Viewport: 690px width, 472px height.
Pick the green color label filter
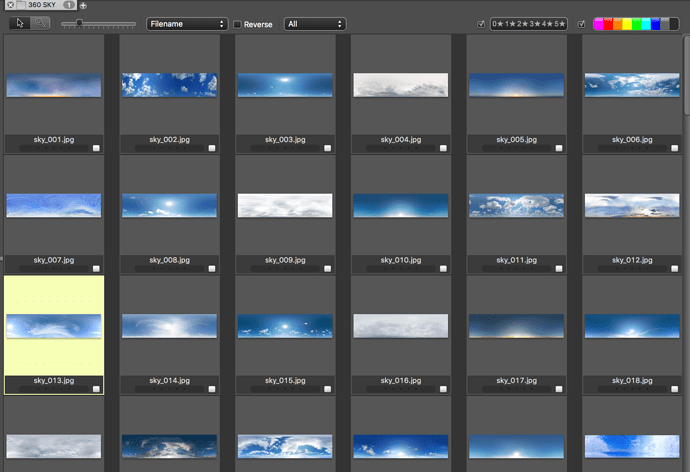coord(637,24)
